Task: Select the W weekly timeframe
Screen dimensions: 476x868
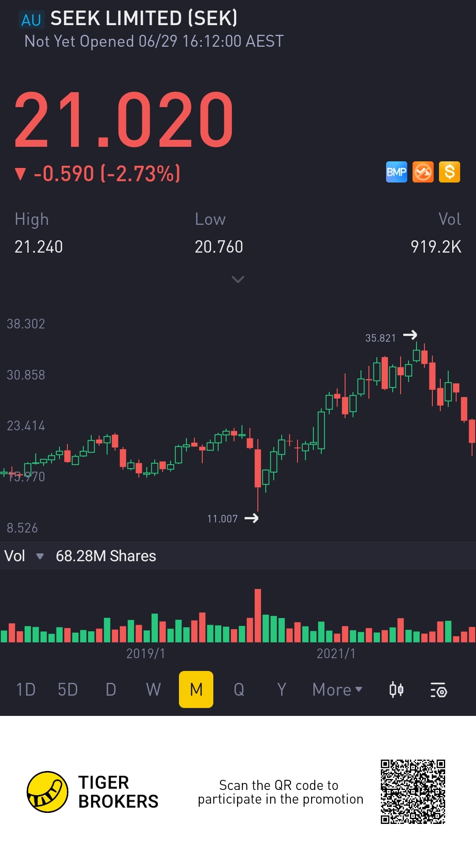Action: [153, 689]
